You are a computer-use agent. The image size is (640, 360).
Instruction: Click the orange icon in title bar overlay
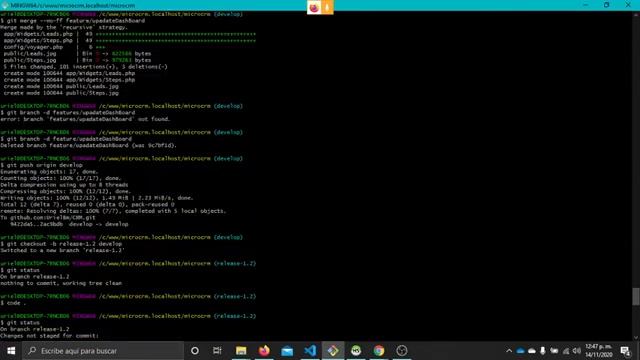click(327, 7)
